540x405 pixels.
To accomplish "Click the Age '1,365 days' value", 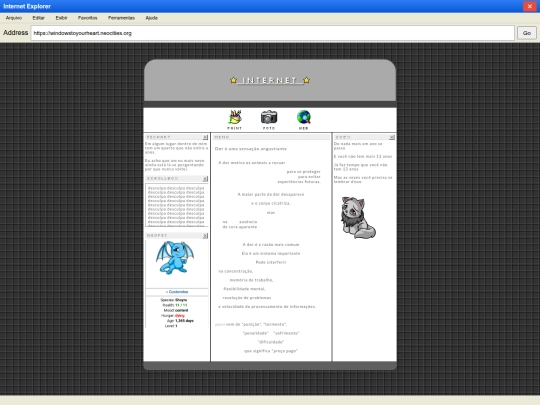I will [185, 321].
